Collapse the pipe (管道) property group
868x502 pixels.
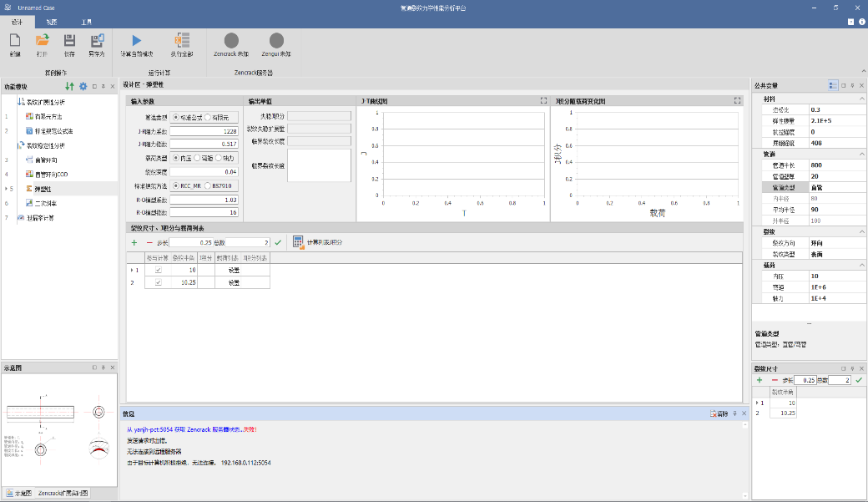point(861,154)
